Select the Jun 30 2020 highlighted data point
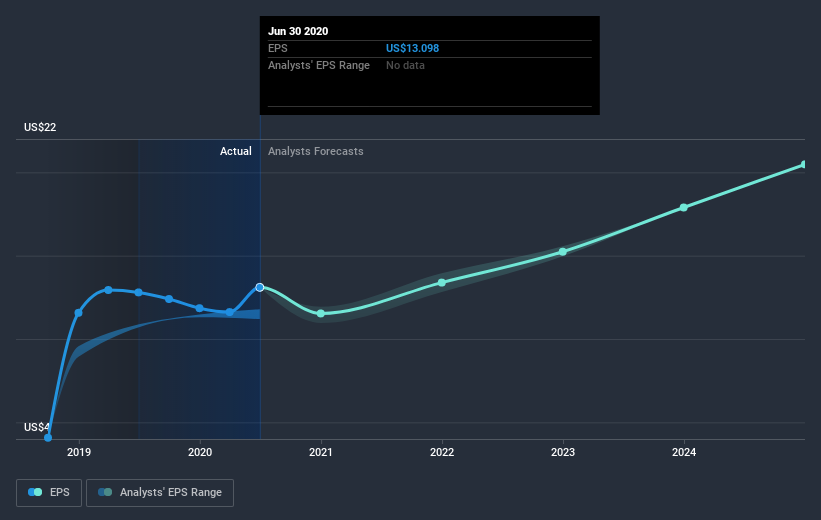 coord(260,287)
